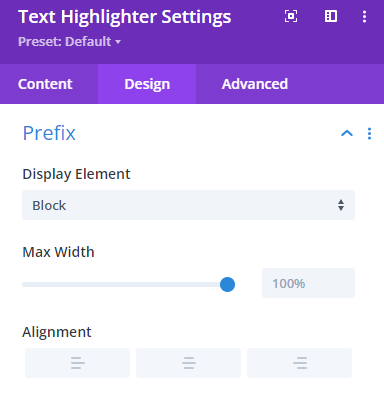Snap the settings modal to sidebar
The height and width of the screenshot is (396, 384).
tap(331, 16)
